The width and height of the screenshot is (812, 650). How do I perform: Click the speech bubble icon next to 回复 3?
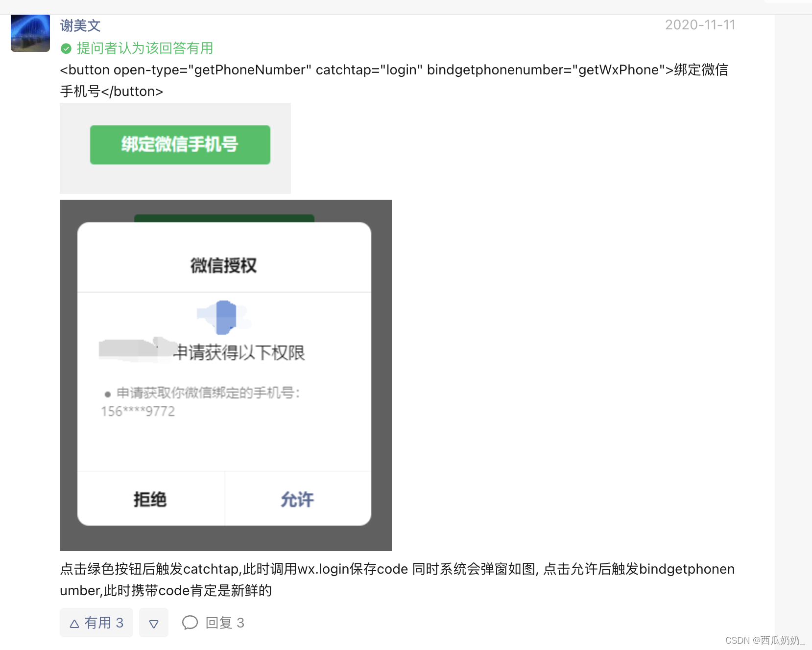click(191, 623)
